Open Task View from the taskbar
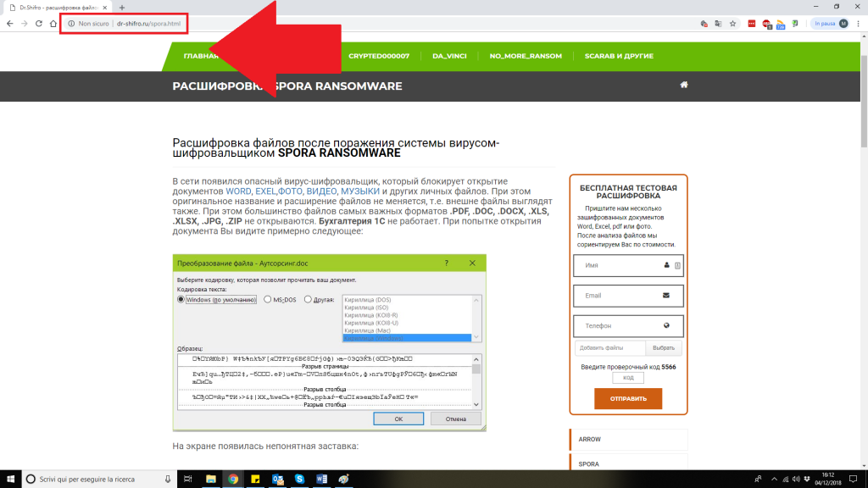Screen dimensions: 868x488 click(x=187, y=480)
